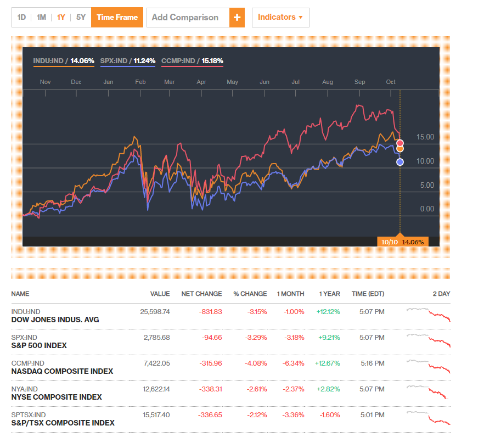Click the plus icon beside Add Comparison
Image resolution: width=484 pixels, height=448 pixels.
pyautogui.click(x=237, y=18)
